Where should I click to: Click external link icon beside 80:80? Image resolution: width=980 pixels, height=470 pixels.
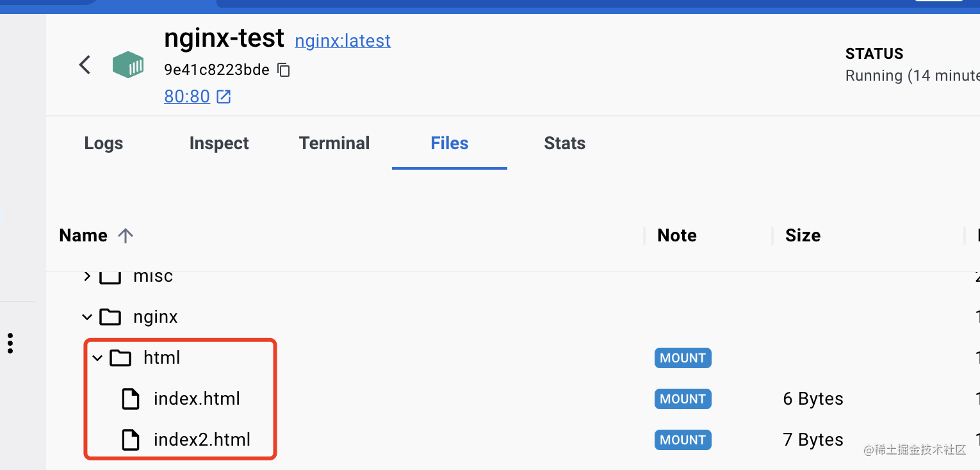click(x=224, y=97)
